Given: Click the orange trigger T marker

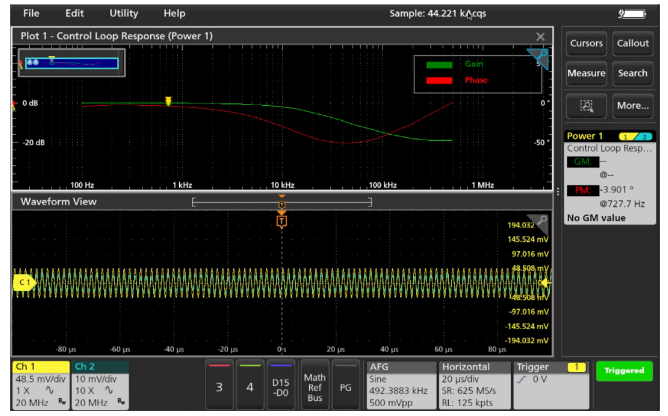Looking at the screenshot, I should (282, 221).
